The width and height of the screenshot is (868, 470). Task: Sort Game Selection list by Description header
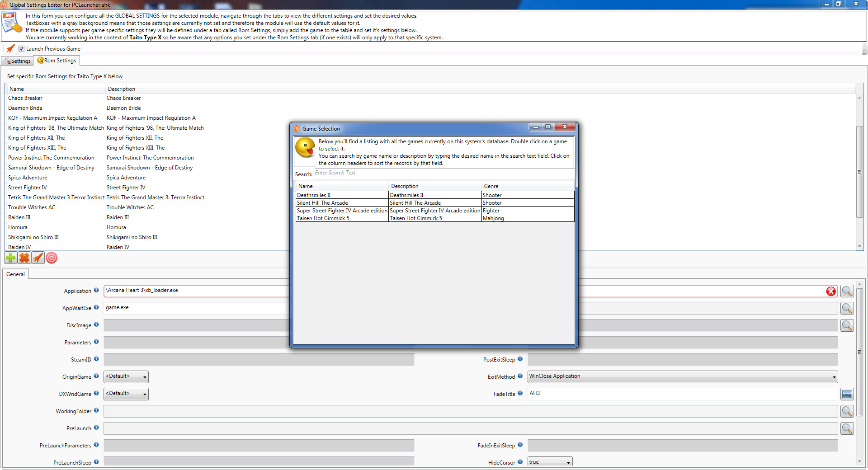tap(435, 186)
